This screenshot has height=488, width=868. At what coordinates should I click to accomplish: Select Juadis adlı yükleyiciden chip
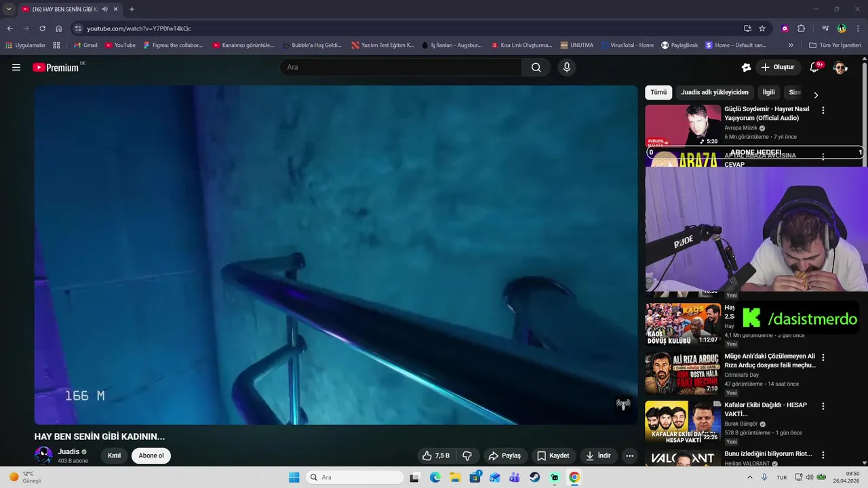pos(715,92)
